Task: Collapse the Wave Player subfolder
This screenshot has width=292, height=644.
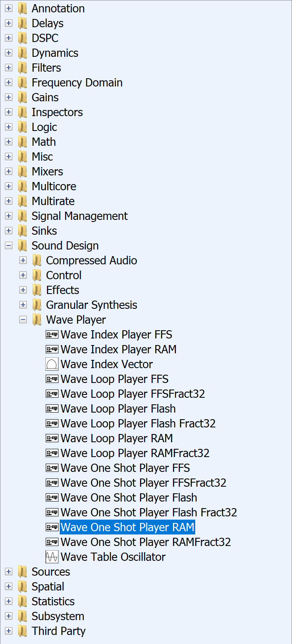Action: [x=23, y=320]
